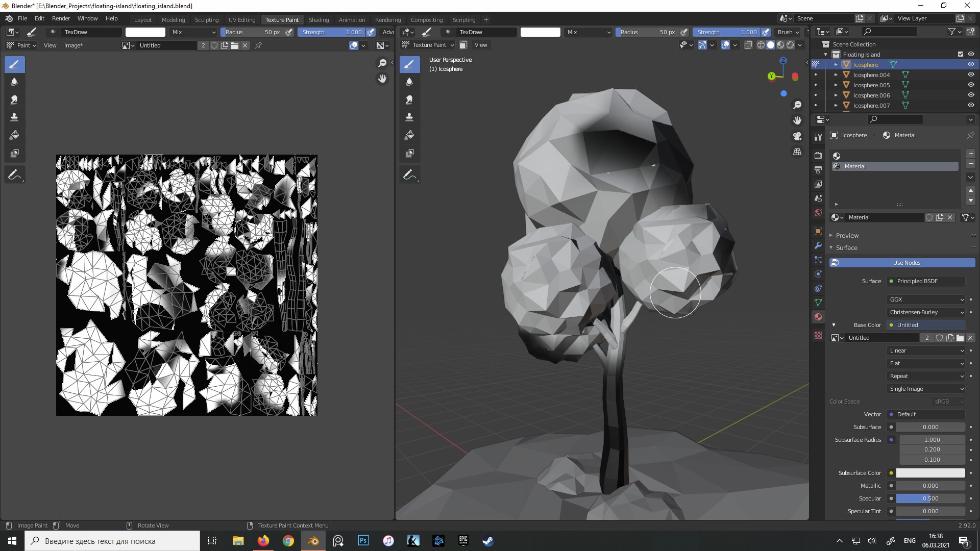Click the zoom icon in the 3D viewport
This screenshot has width=980, height=551.
tap(797, 105)
